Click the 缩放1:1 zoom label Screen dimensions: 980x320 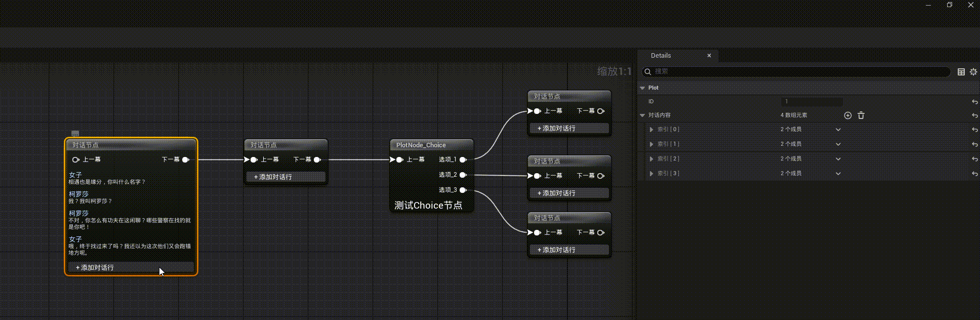pyautogui.click(x=615, y=71)
